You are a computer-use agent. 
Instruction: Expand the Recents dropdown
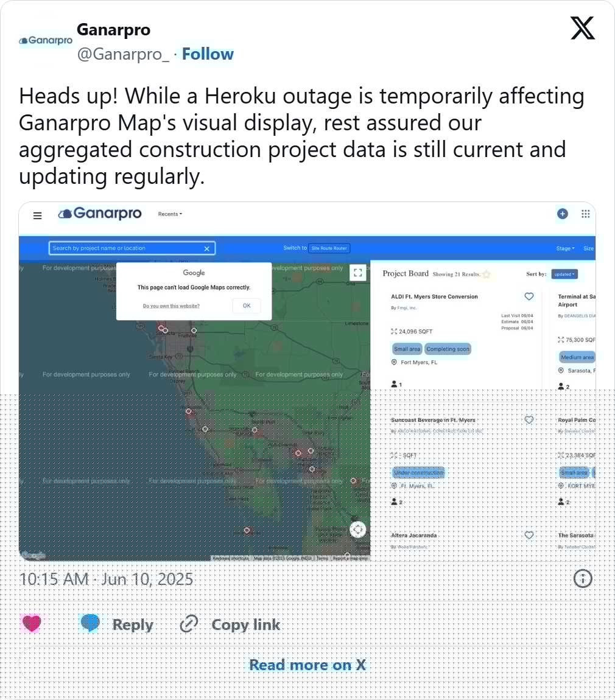170,214
